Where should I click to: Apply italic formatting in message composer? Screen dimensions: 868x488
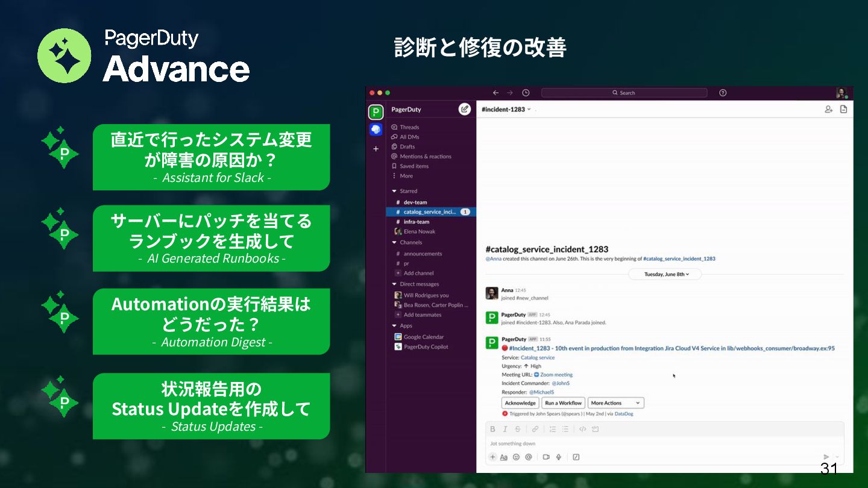click(x=505, y=429)
